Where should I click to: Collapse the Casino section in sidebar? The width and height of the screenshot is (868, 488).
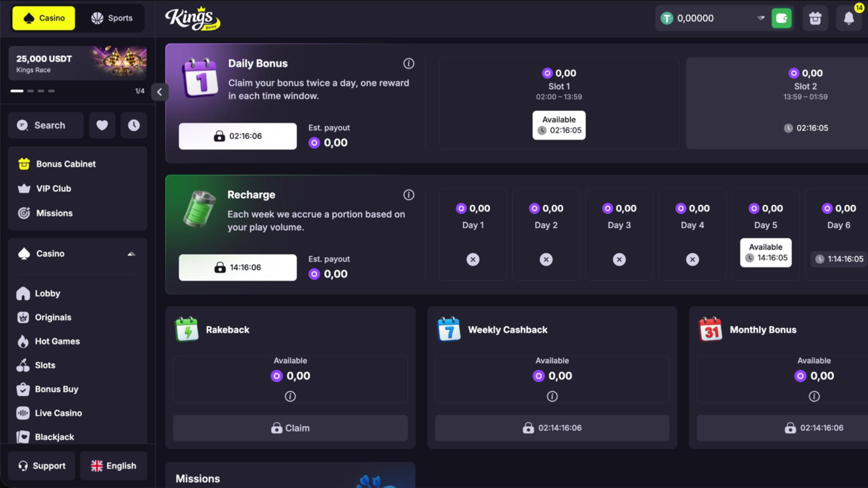(132, 254)
